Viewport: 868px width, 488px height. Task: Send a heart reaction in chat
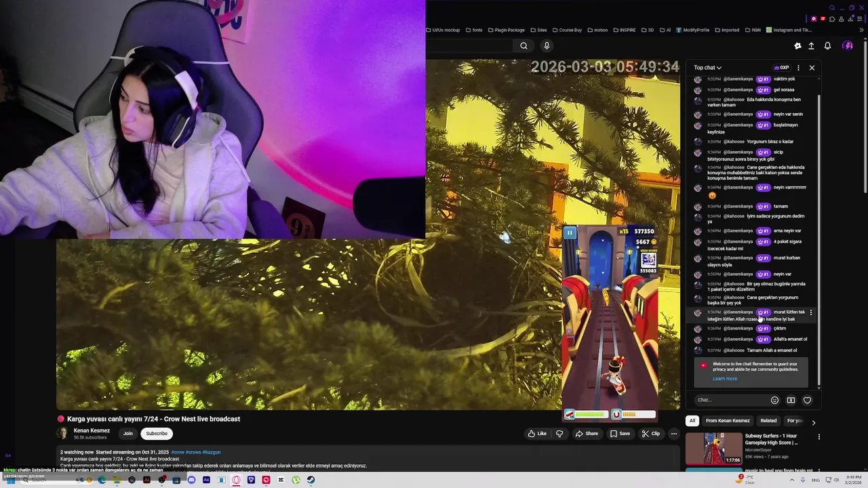point(807,400)
